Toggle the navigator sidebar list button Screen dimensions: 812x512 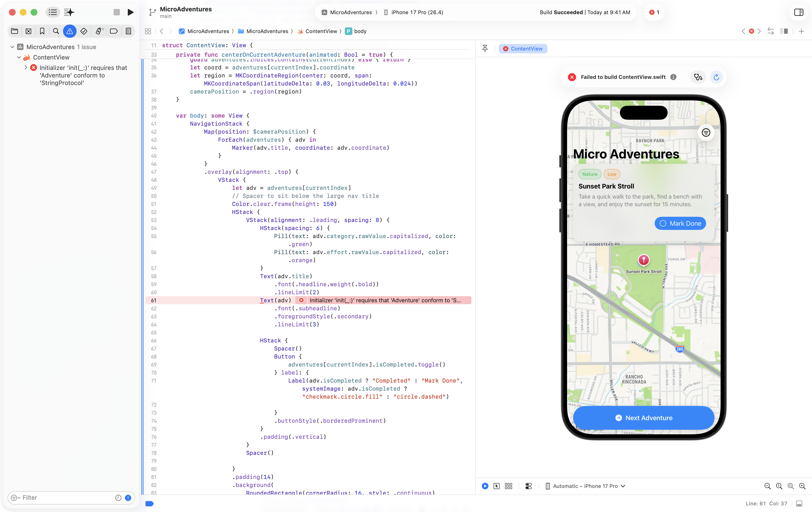(53, 13)
